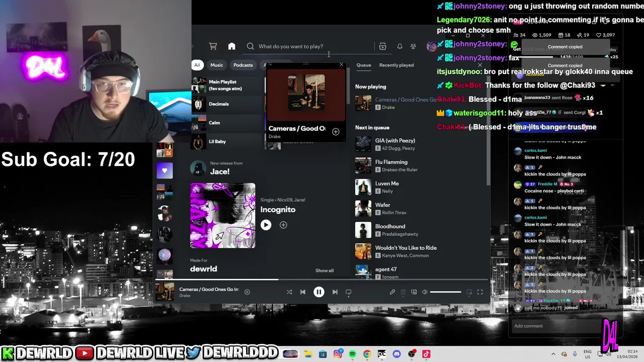The height and width of the screenshot is (362, 644).
Task: Open Spotify from the taskbar
Action: [352, 354]
